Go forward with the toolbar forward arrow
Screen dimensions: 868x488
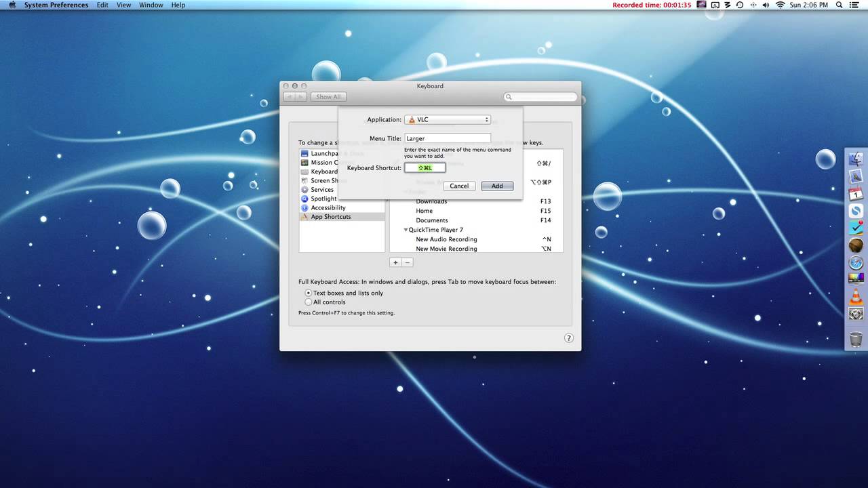coord(301,97)
